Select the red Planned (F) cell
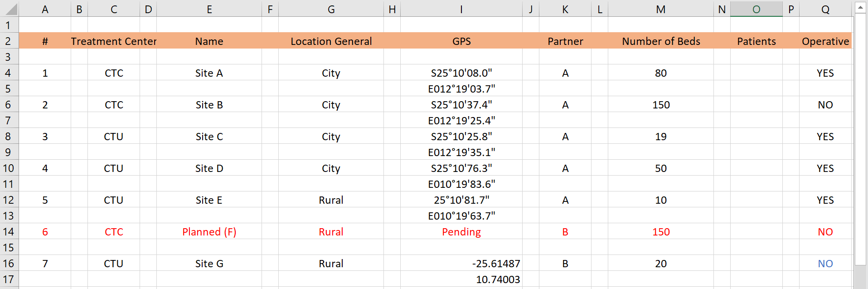The width and height of the screenshot is (868, 289). [x=209, y=232]
